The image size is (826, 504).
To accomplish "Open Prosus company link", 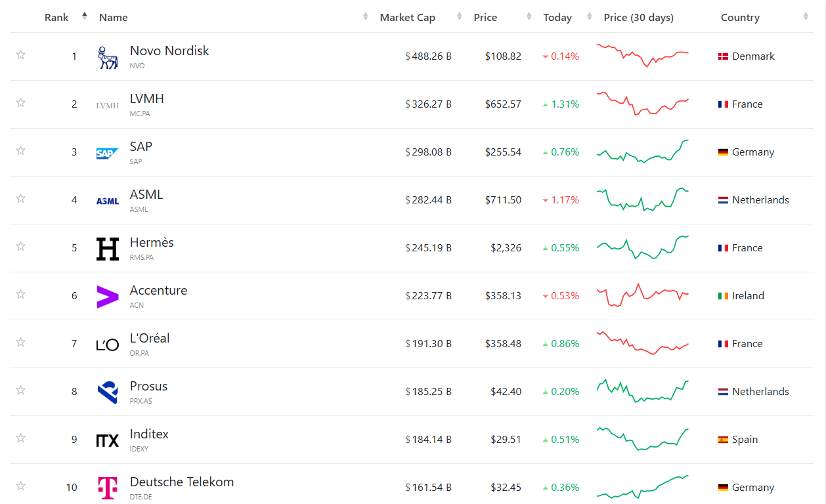I will click(148, 386).
